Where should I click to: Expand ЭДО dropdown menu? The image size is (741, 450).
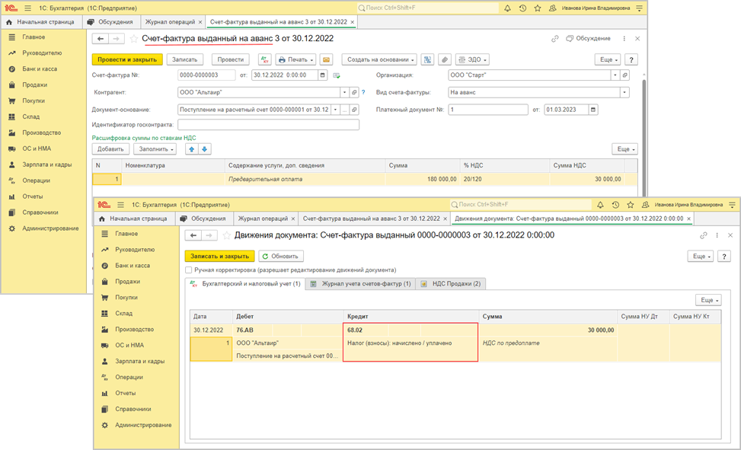click(472, 60)
